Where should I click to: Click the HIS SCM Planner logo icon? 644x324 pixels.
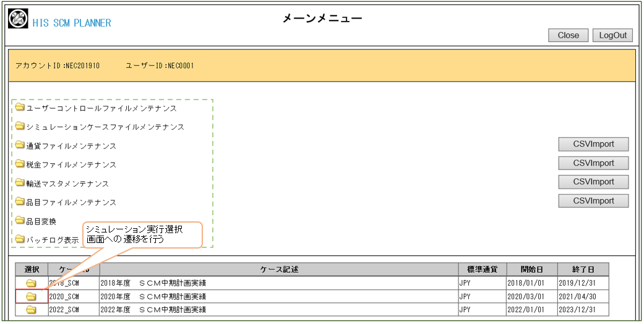coord(18,19)
